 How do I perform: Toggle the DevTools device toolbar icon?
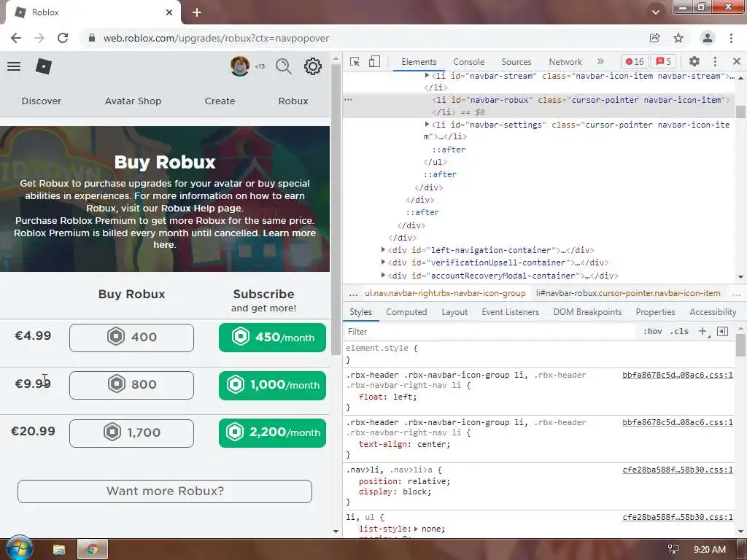pyautogui.click(x=374, y=61)
